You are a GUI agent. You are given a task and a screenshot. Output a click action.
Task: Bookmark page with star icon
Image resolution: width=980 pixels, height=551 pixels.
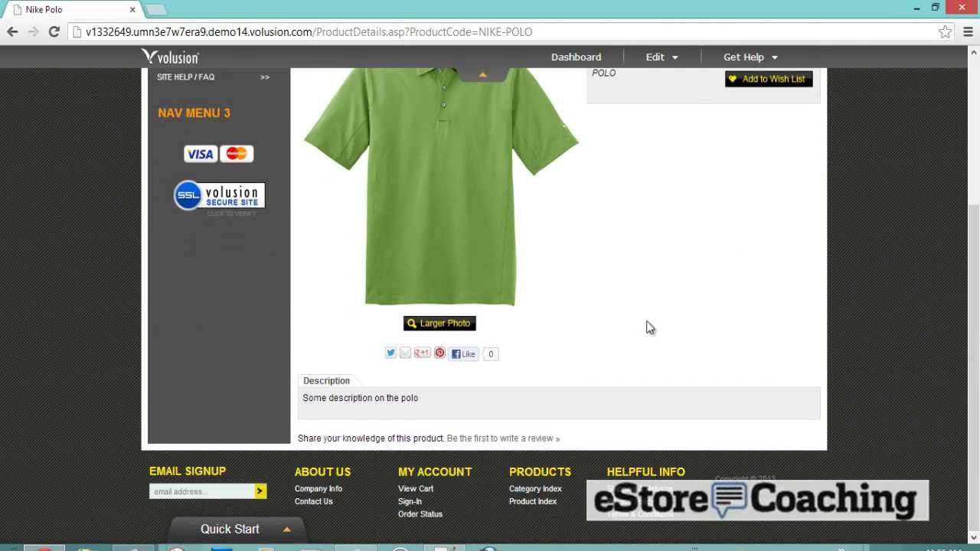coord(946,31)
